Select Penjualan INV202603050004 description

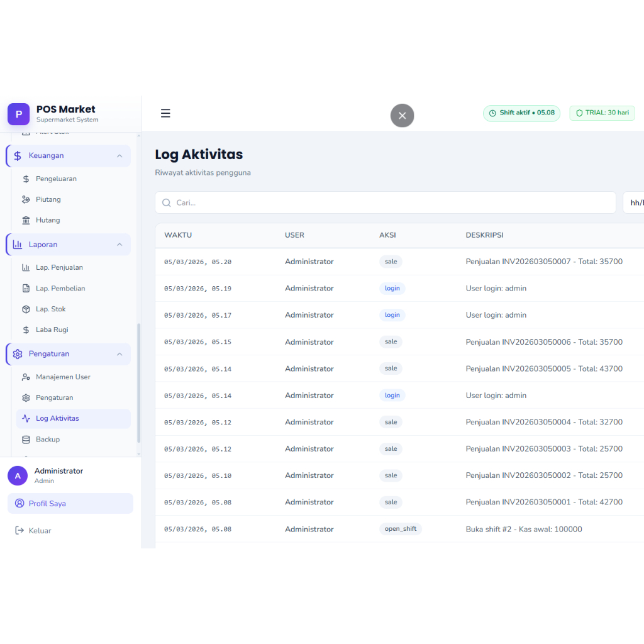point(544,422)
